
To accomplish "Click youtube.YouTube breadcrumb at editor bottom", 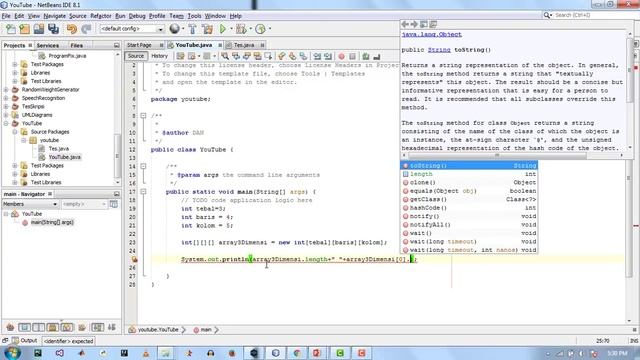I will (x=158, y=329).
